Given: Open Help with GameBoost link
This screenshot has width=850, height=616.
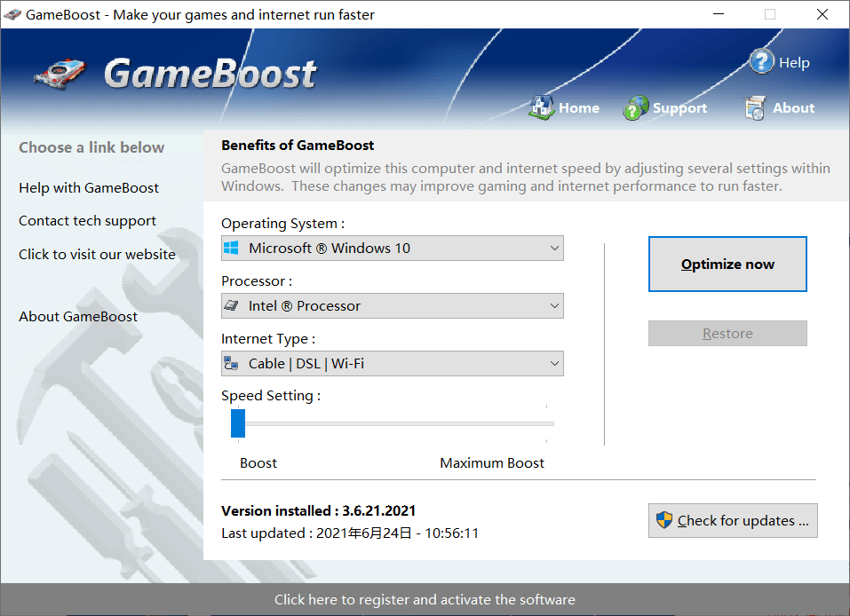Looking at the screenshot, I should click(x=88, y=187).
